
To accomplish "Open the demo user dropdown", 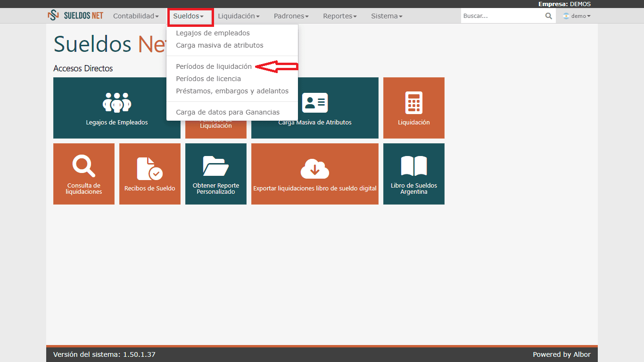I will tap(577, 16).
